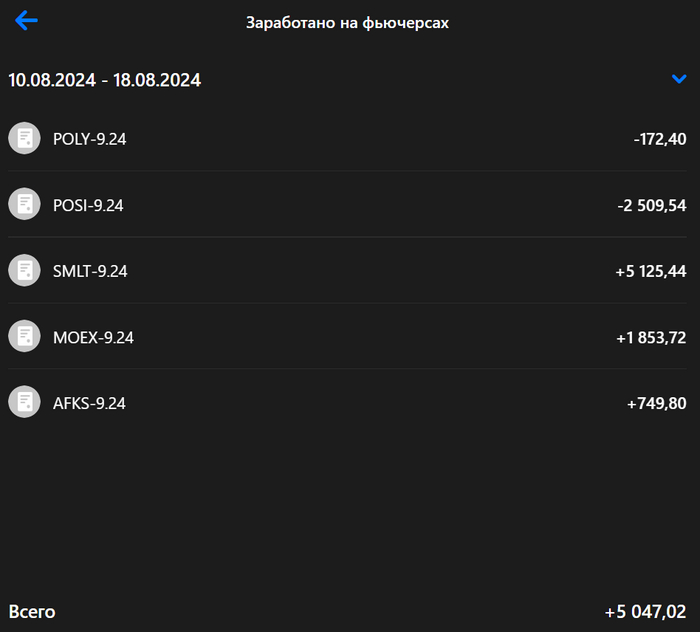
Task: Select the AFKS-9.24 contract label
Action: point(90,403)
